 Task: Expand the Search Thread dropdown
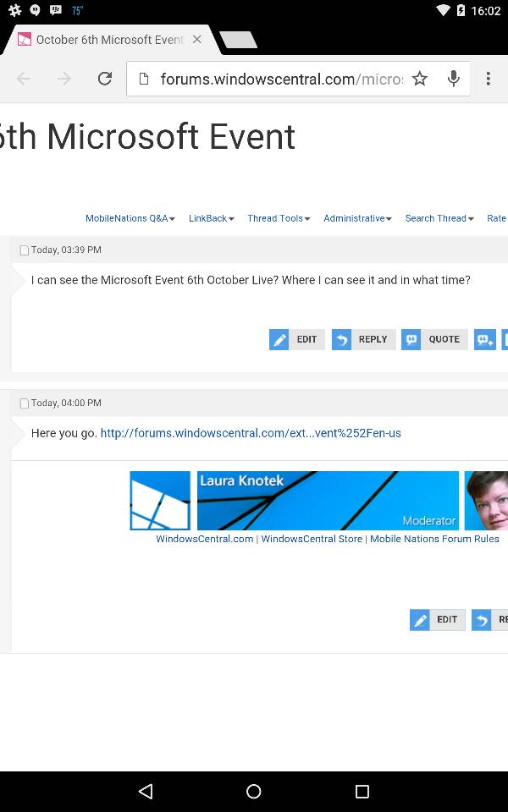click(439, 218)
